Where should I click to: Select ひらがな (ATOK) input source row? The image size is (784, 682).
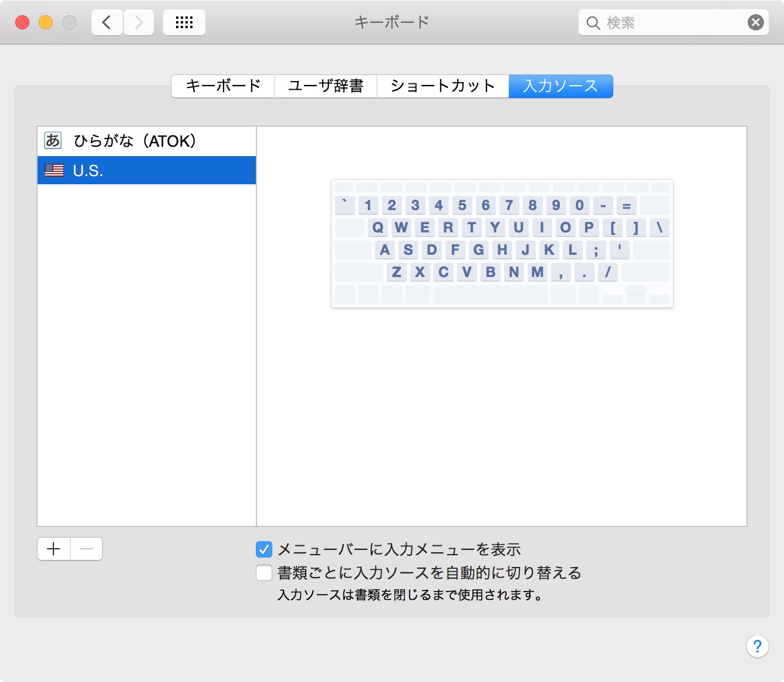[x=147, y=141]
